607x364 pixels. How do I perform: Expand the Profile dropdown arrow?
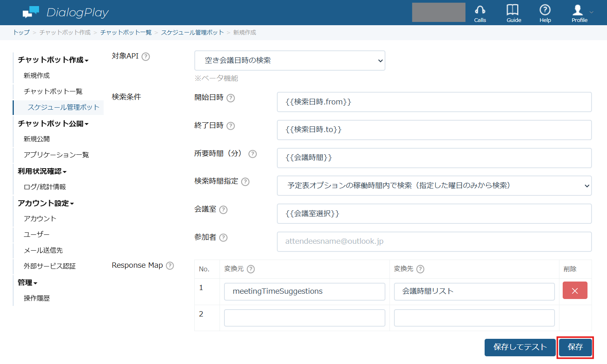(592, 12)
